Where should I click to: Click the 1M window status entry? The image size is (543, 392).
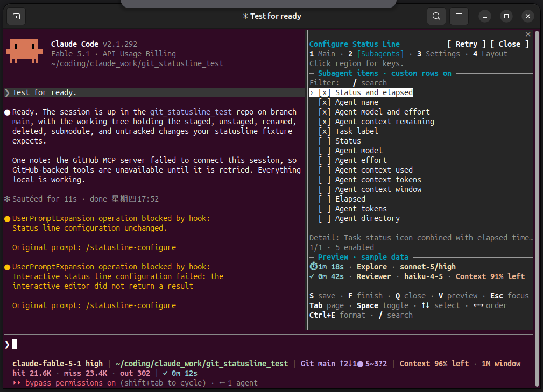pos(501,364)
